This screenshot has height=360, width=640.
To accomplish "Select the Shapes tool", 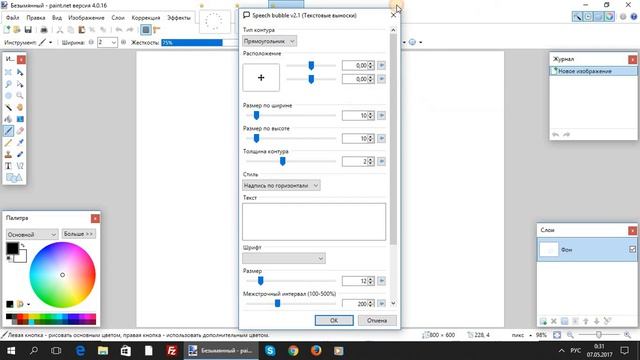I will 14,178.
